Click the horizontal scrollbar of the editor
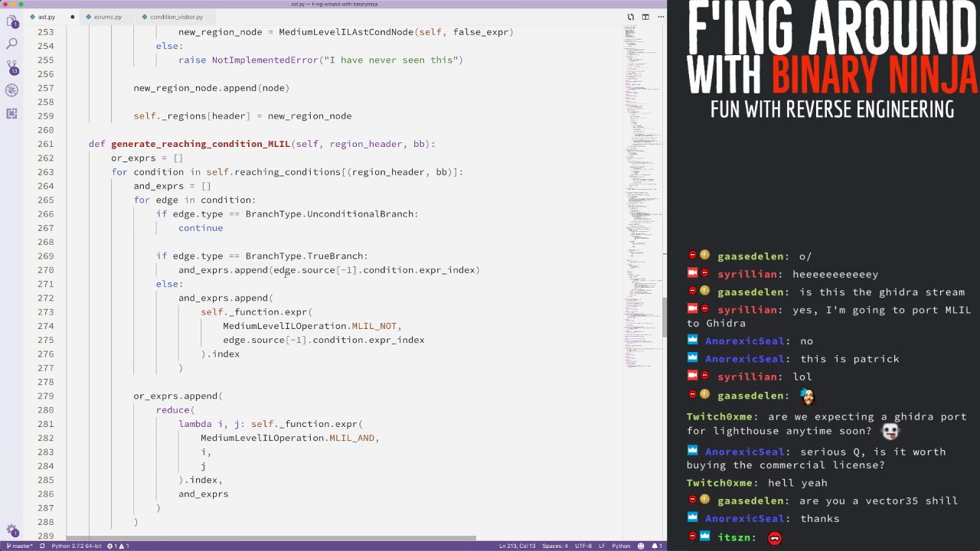 pyautogui.click(x=271, y=539)
